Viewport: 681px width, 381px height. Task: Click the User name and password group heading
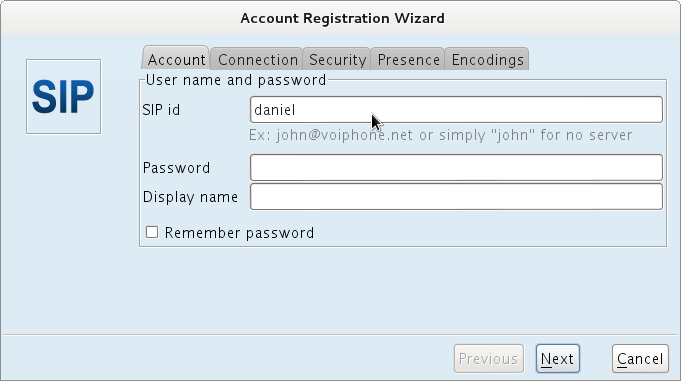click(236, 80)
